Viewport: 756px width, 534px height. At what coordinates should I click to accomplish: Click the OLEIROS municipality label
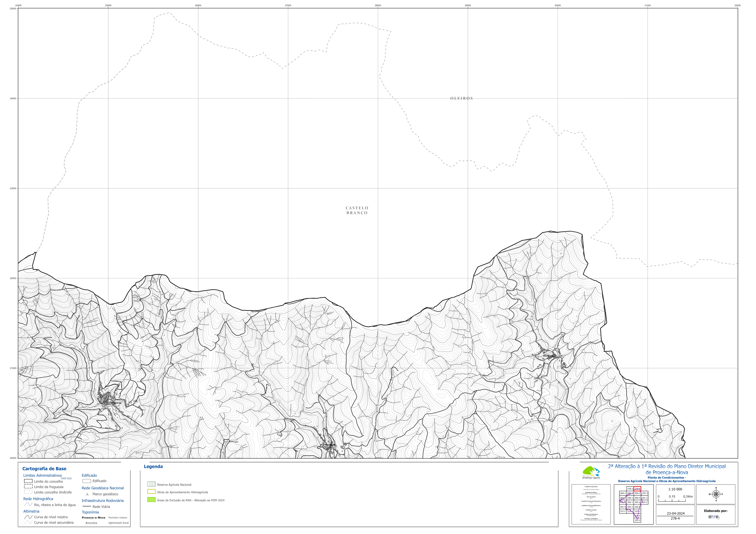coord(461,98)
